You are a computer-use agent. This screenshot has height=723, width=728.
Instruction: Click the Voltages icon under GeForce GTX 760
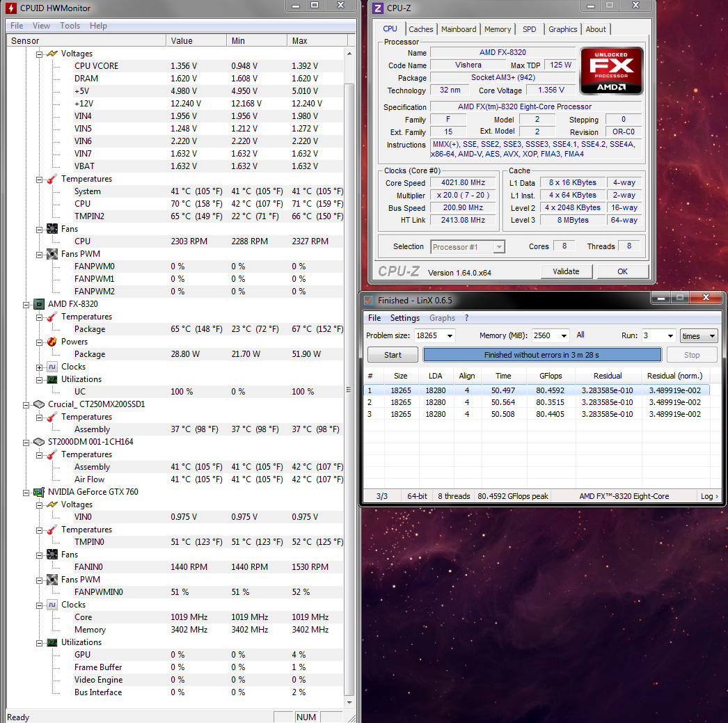(52, 505)
